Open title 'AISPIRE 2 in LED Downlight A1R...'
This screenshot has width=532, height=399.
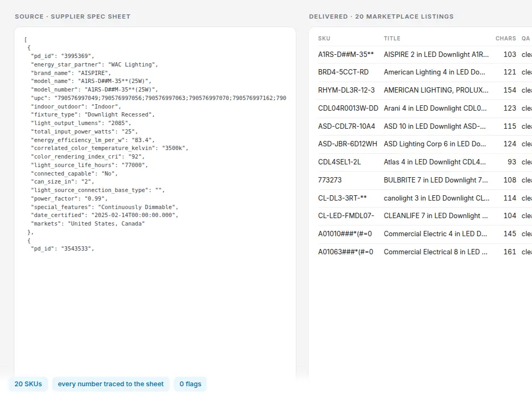436,54
